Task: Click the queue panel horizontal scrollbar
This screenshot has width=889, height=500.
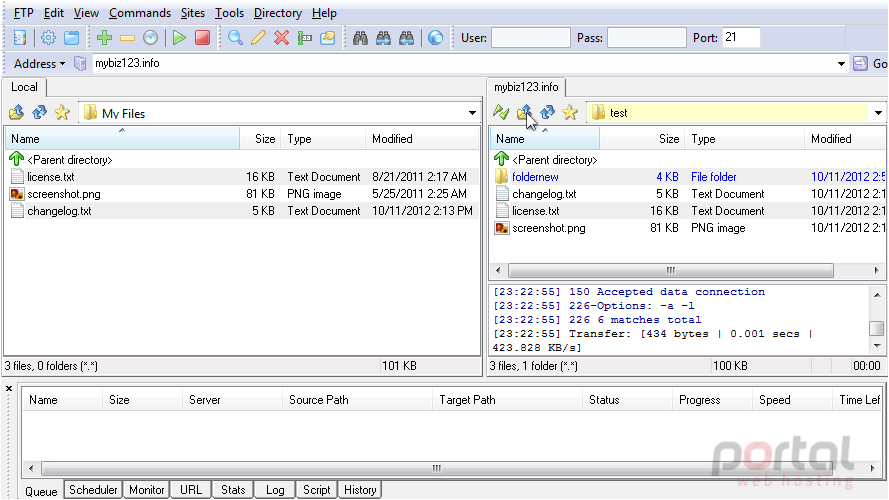Action: pyautogui.click(x=437, y=468)
